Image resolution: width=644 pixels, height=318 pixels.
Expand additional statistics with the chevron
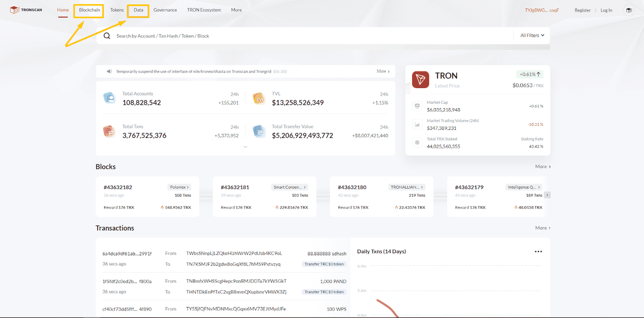click(245, 146)
